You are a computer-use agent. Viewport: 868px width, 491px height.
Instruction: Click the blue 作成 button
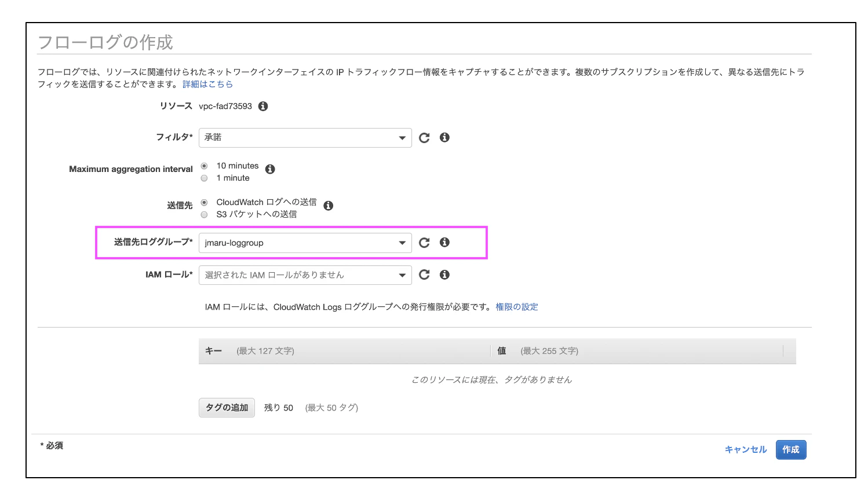791,450
